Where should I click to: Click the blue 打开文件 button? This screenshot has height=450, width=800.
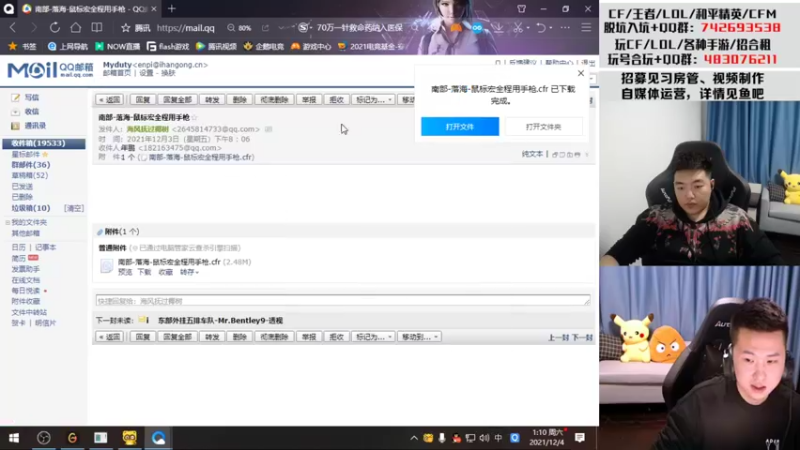click(460, 127)
